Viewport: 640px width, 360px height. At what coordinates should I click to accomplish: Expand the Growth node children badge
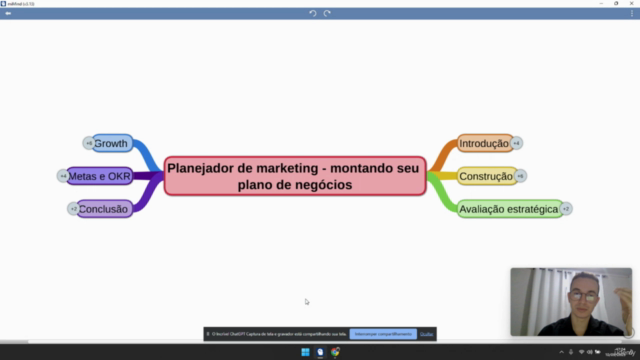pyautogui.click(x=89, y=143)
